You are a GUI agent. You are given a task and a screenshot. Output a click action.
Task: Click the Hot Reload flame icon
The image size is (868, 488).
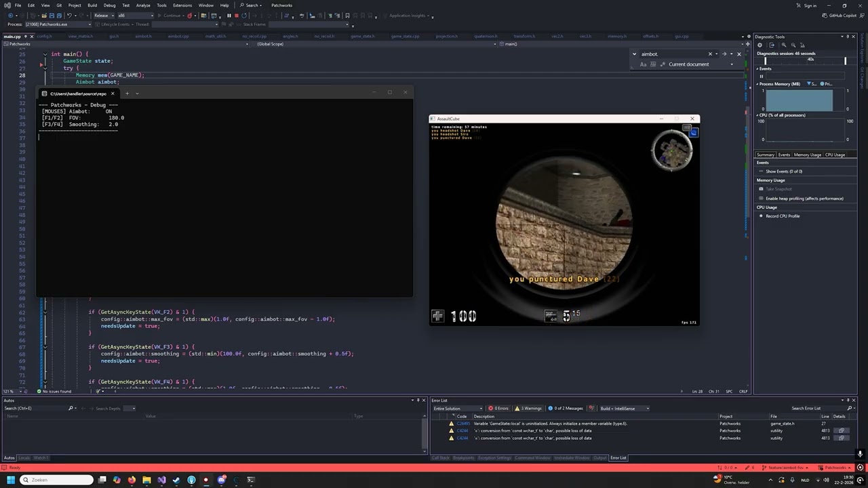pos(189,16)
